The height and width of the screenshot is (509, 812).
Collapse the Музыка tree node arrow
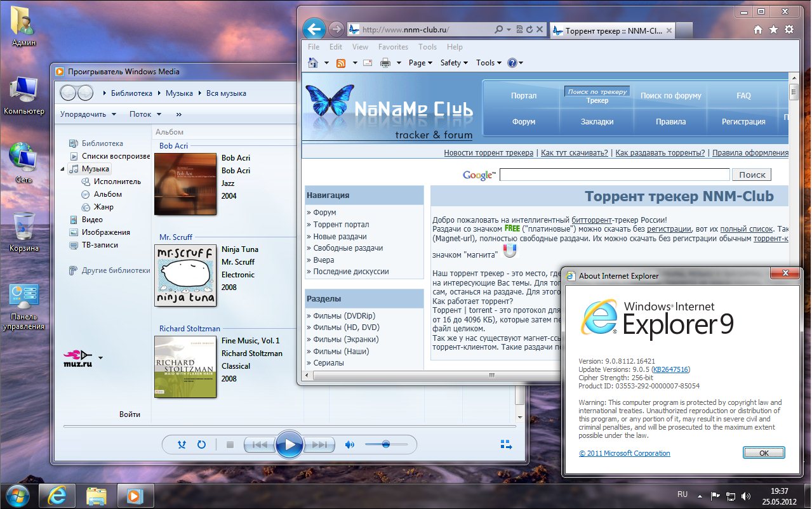point(63,169)
